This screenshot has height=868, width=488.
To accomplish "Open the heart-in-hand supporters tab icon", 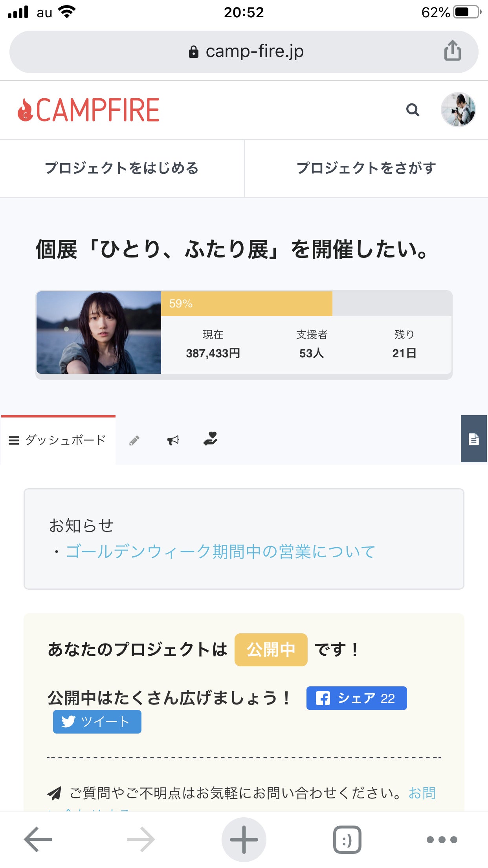I will [211, 439].
